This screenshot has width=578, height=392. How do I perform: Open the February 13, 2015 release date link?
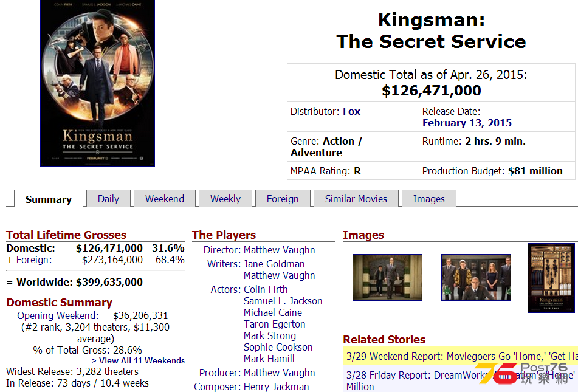point(467,123)
